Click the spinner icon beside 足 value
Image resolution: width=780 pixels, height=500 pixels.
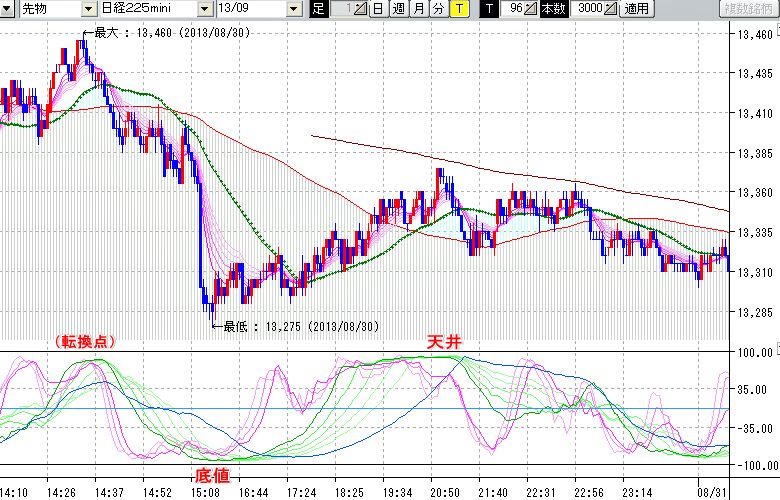pos(360,9)
